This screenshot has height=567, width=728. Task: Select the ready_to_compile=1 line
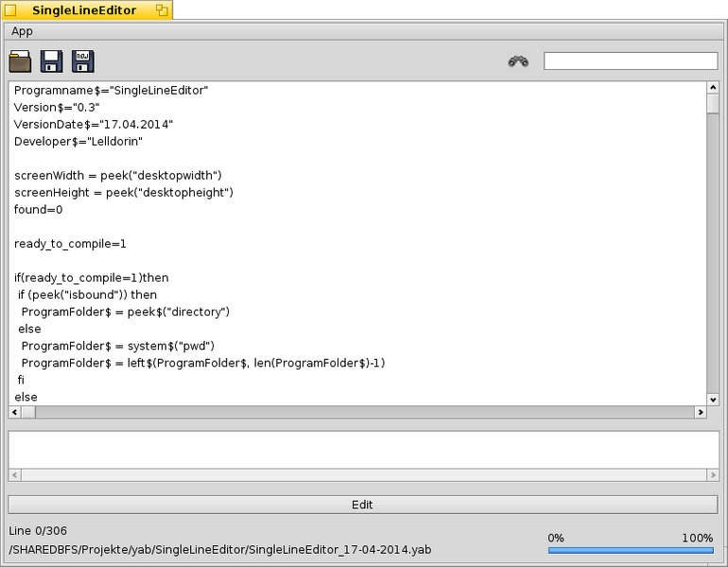[70, 244]
